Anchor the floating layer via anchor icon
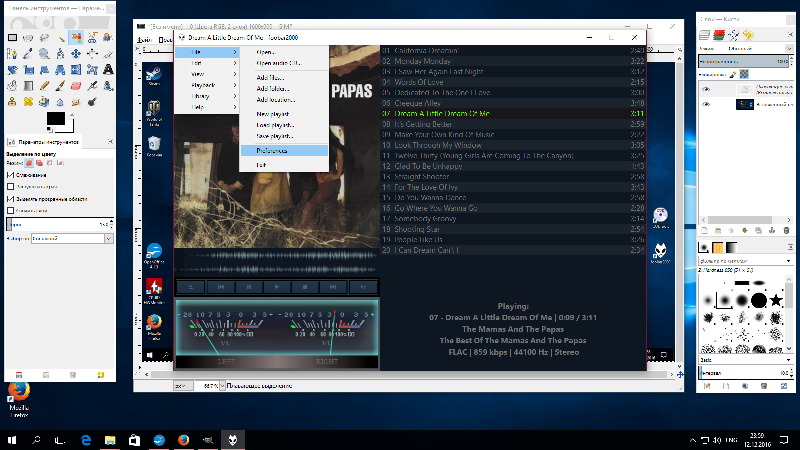This screenshot has height=450, width=800. click(x=772, y=231)
